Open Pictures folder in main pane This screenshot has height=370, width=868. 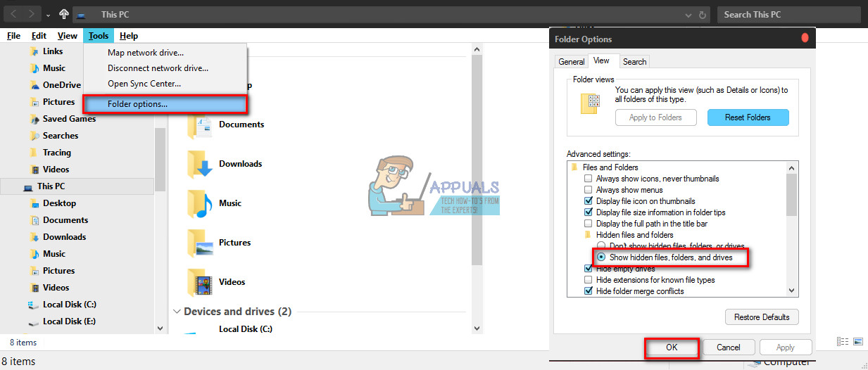[x=219, y=243]
